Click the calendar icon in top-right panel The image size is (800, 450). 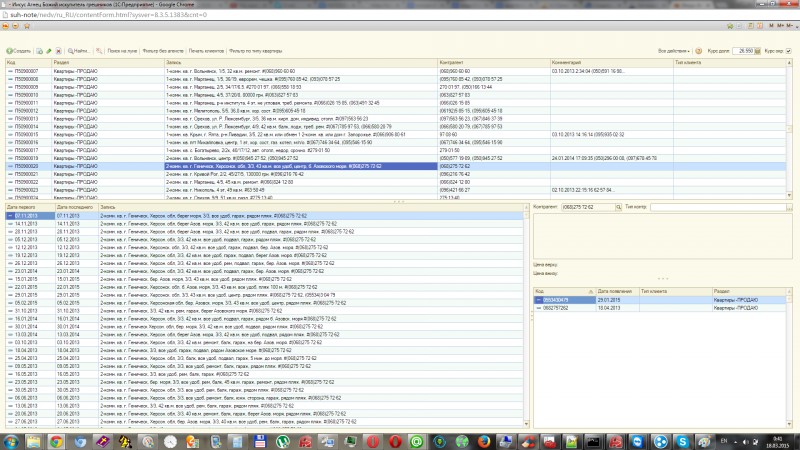[x=760, y=26]
